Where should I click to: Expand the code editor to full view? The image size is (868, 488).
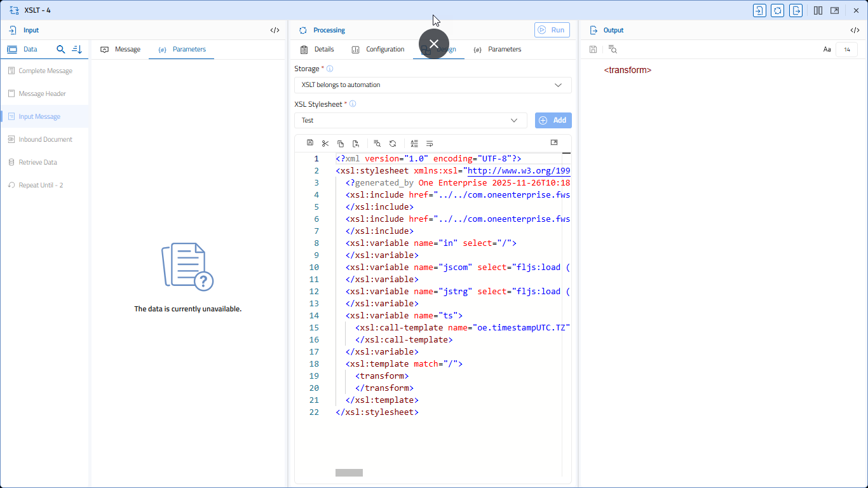tap(554, 143)
